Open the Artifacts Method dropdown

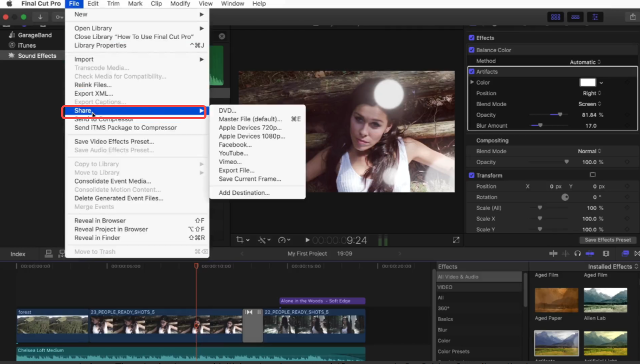pos(584,61)
